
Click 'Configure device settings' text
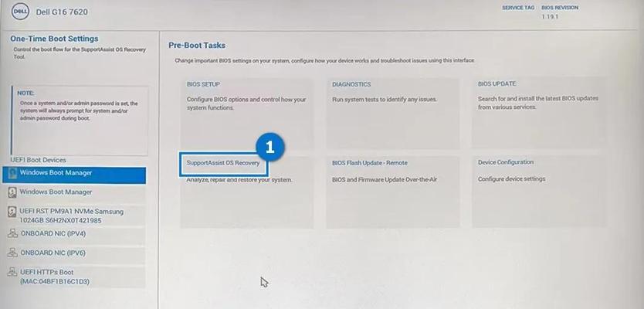(511, 178)
